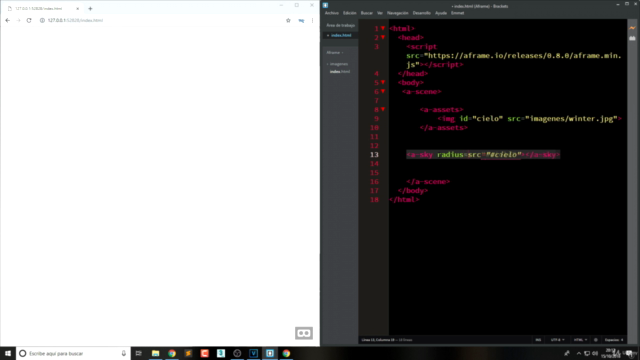Open the red C application on taskbar
This screenshot has width=640, height=360.
204,353
